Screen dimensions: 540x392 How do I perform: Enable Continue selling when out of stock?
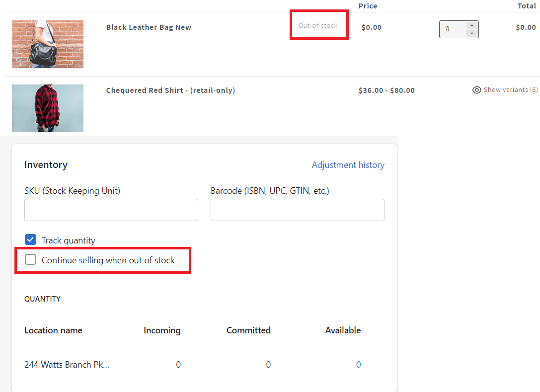[x=31, y=259]
